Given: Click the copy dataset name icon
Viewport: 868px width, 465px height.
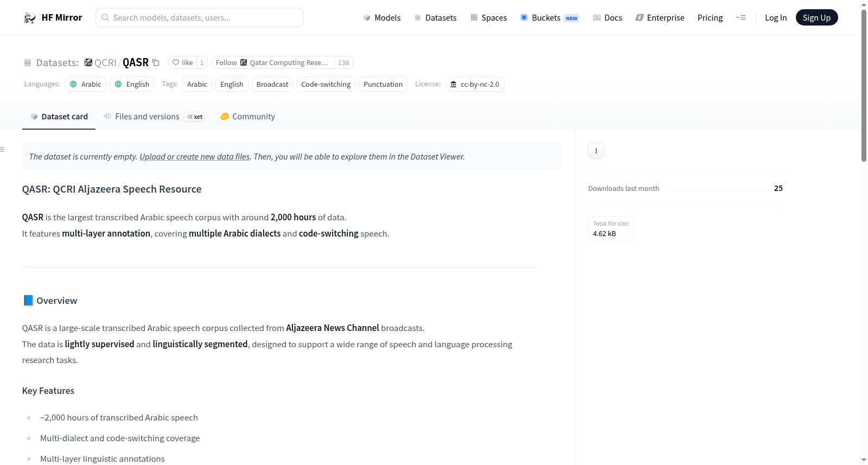Looking at the screenshot, I should [x=156, y=62].
